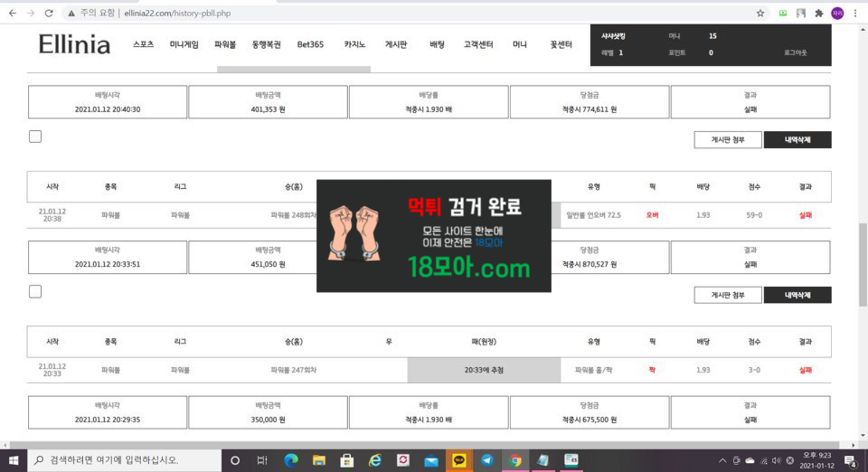Click 내역삭제 for the 20:40:30 bet
868x472 pixels.
(x=797, y=140)
